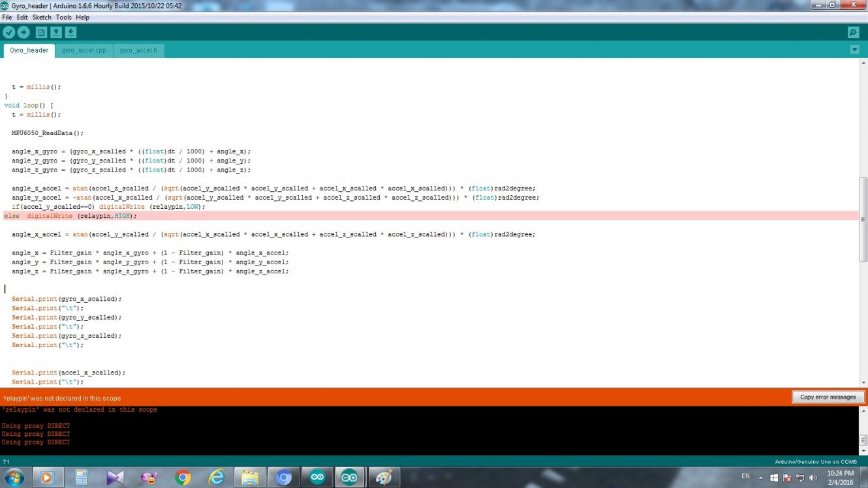Screen dimensions: 868x488
Task: Open Google Chrome from the taskbar
Action: 183,478
